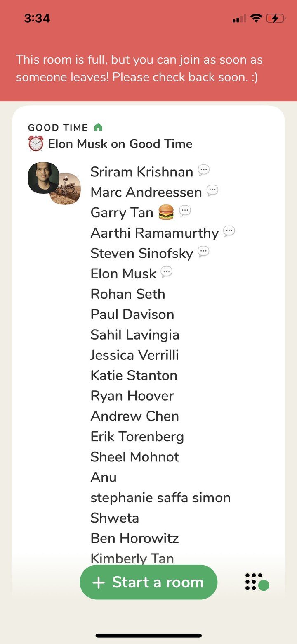Screen dimensions: 297x644
Task: Tap the green house icon beside GOOD TIME
Action: click(x=98, y=127)
